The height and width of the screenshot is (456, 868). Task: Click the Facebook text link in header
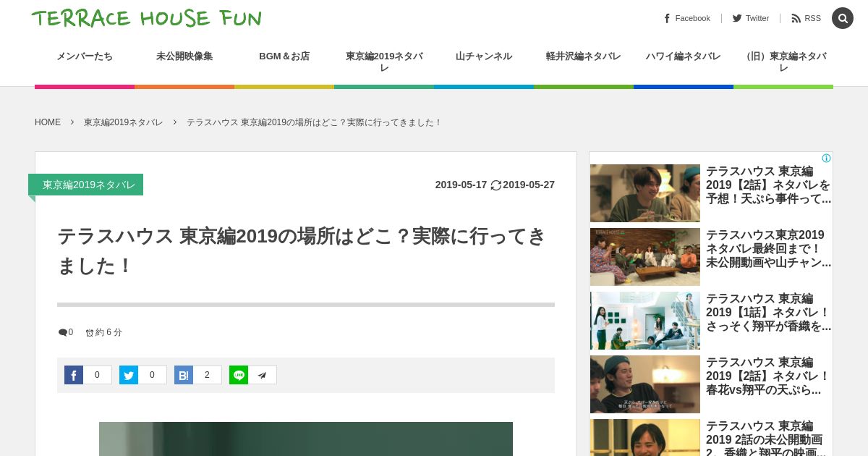pyautogui.click(x=692, y=18)
